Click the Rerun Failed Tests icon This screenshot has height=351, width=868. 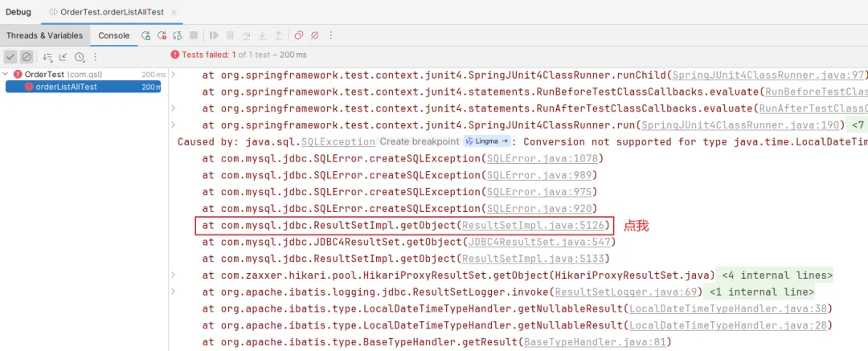tap(162, 35)
